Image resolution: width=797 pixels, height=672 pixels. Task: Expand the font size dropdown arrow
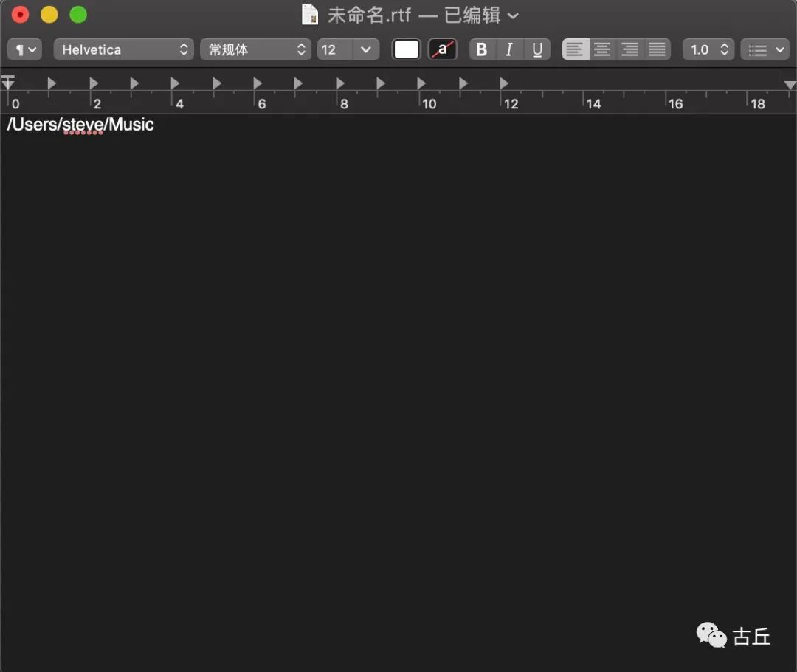pyautogui.click(x=366, y=49)
